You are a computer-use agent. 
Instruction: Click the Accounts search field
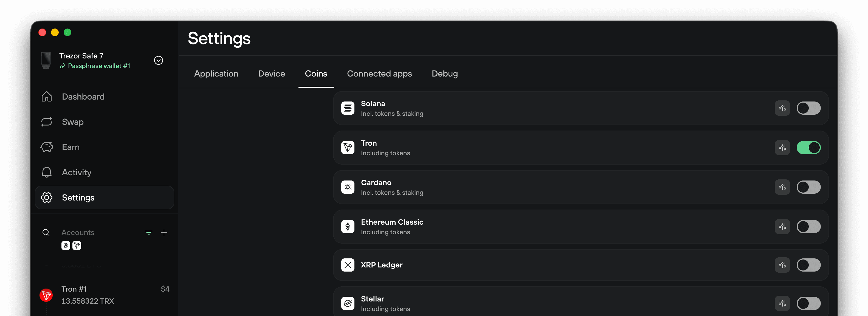point(77,232)
